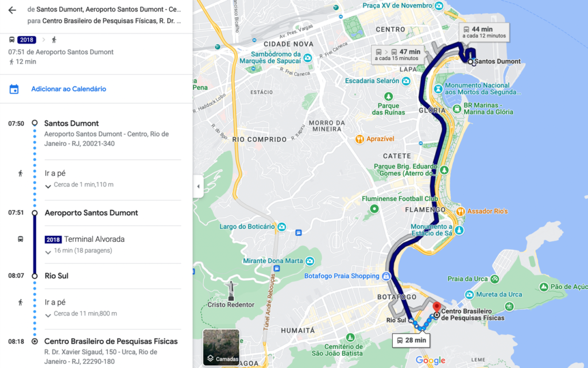Click Adicionar ao Calendário link
This screenshot has height=368, width=588.
(x=69, y=89)
